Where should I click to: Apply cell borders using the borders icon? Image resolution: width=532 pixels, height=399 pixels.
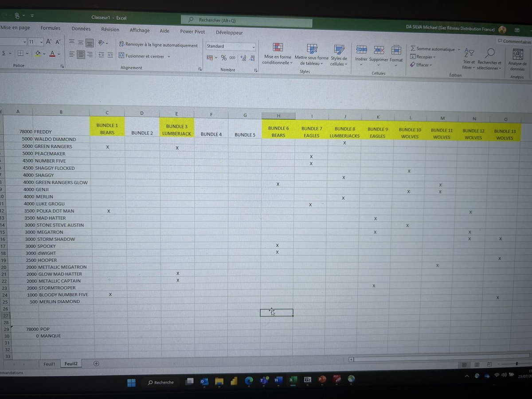click(21, 54)
